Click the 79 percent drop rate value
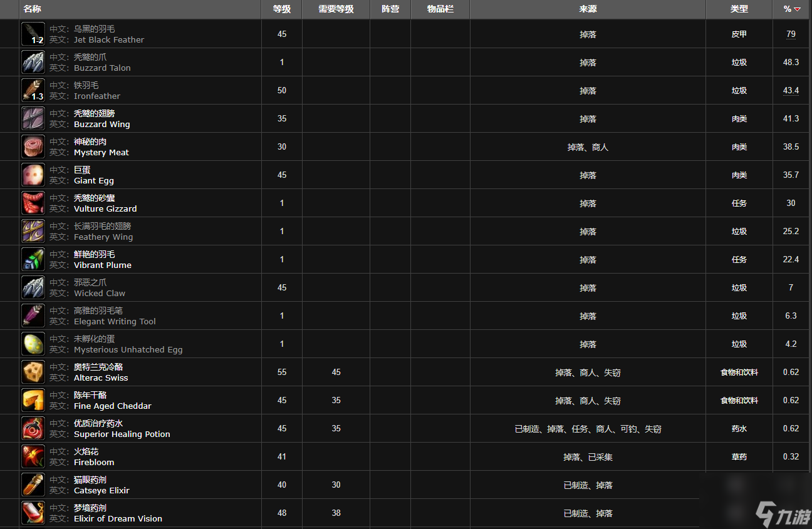This screenshot has height=529, width=812. click(791, 34)
